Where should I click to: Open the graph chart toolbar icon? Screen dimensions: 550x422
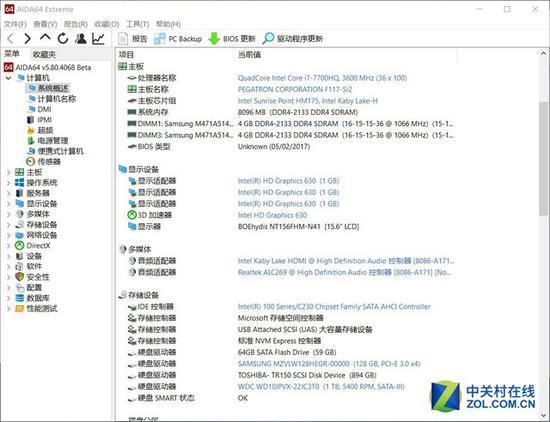pos(98,38)
